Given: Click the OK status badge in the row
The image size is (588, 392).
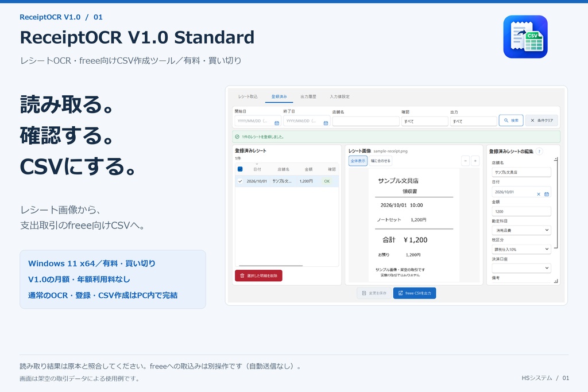Looking at the screenshot, I should tap(327, 181).
